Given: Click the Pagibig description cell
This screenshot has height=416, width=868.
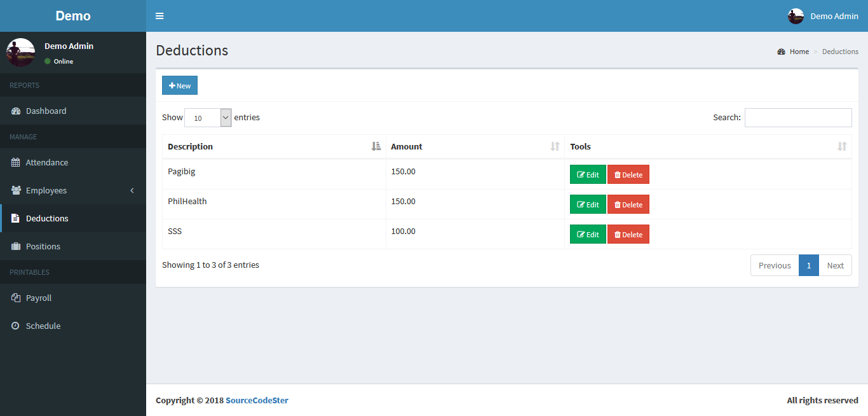Looking at the screenshot, I should [x=274, y=174].
